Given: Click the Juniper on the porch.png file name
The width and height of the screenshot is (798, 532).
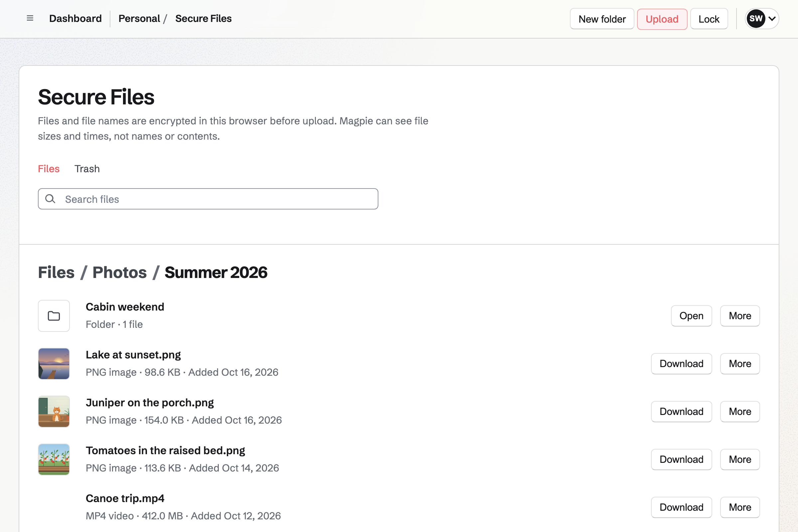Looking at the screenshot, I should (x=150, y=403).
